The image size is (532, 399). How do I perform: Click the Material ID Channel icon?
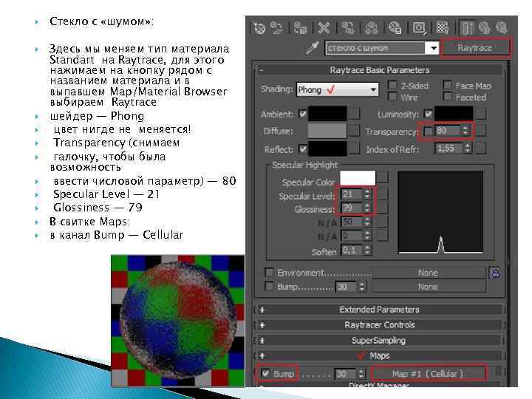(420, 28)
